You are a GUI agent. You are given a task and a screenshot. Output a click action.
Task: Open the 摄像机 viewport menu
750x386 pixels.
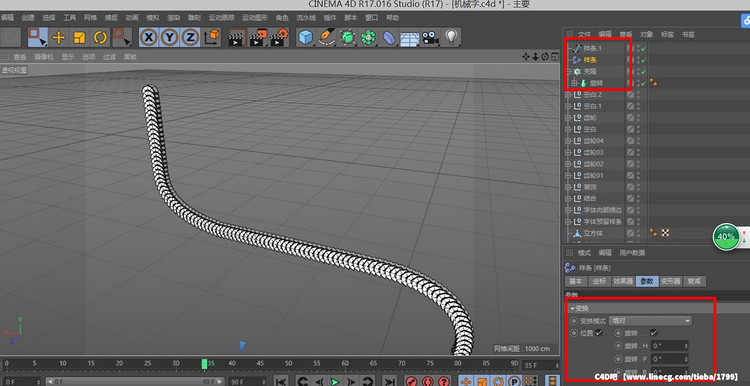pos(44,57)
